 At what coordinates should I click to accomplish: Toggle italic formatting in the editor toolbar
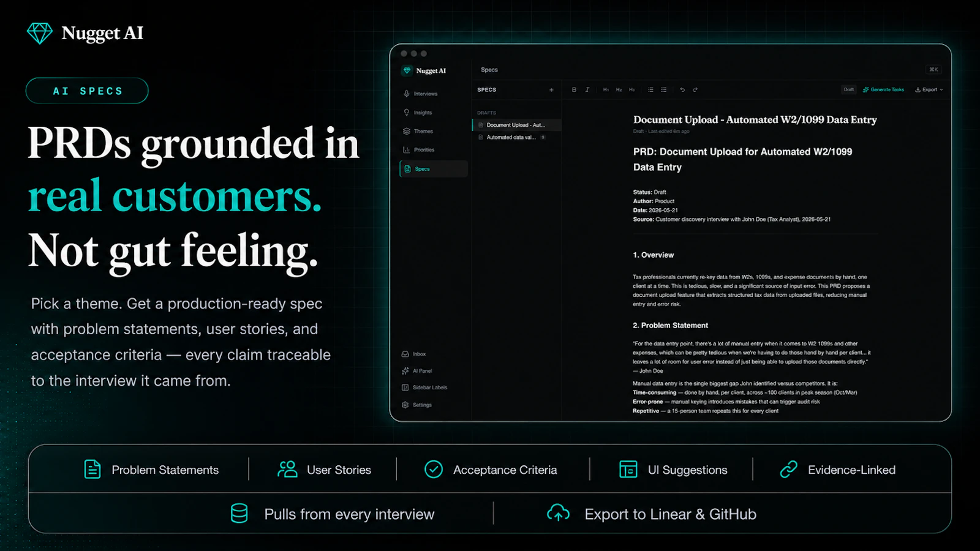[x=587, y=89]
